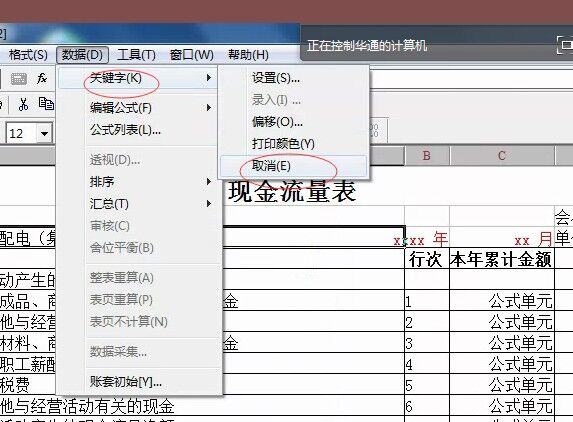
Task: Click the 现金流量表 title cell
Action: pyautogui.click(x=292, y=191)
